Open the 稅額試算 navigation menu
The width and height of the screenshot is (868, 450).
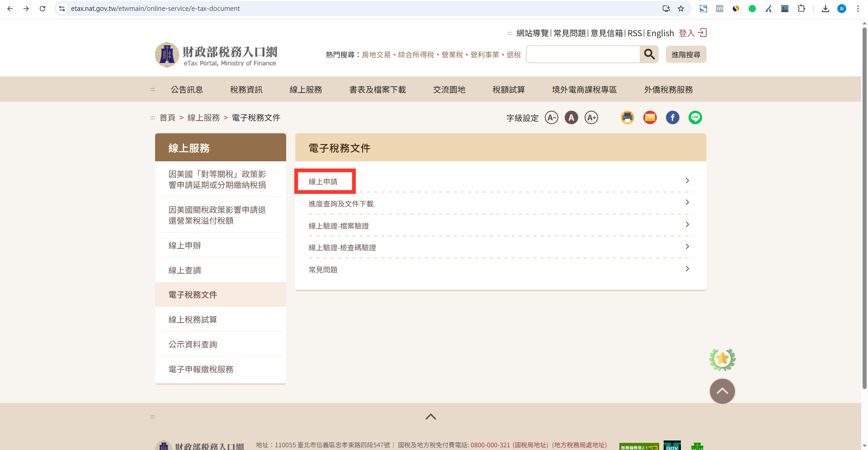click(x=509, y=89)
